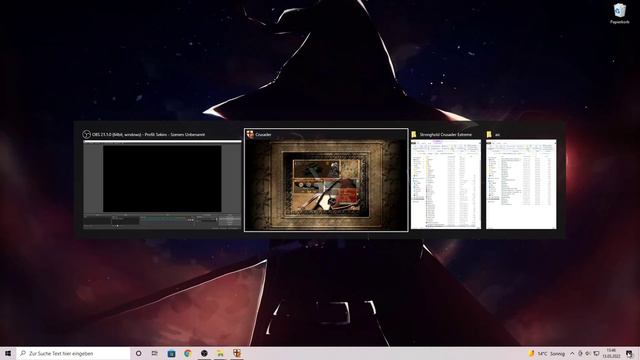Open the weather widget showing Sonnig

tap(547, 353)
